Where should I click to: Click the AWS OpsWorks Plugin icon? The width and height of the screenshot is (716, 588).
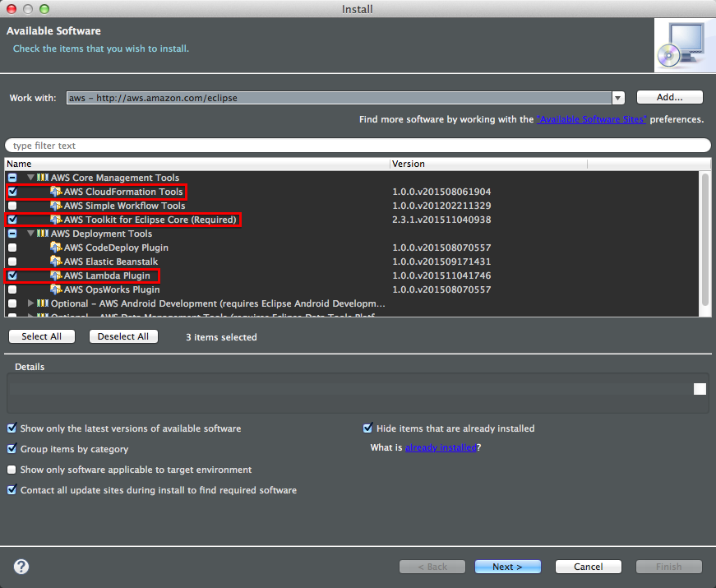(56, 289)
